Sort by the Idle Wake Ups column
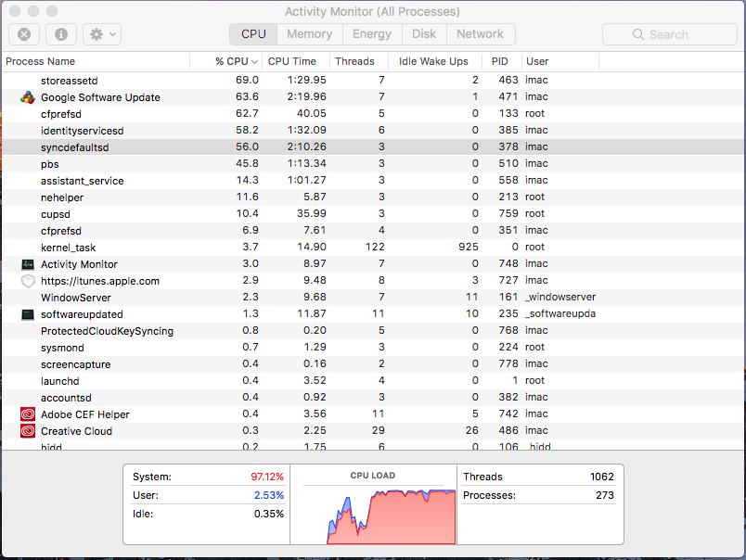Screen dimensions: 746x560 point(435,61)
